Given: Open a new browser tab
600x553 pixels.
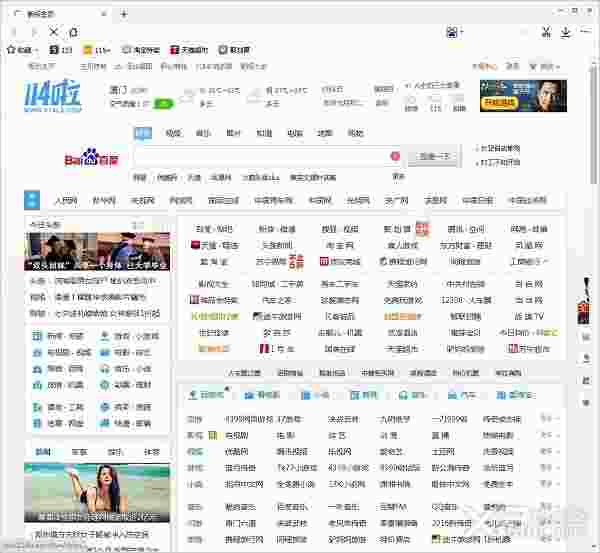Looking at the screenshot, I should click(124, 14).
